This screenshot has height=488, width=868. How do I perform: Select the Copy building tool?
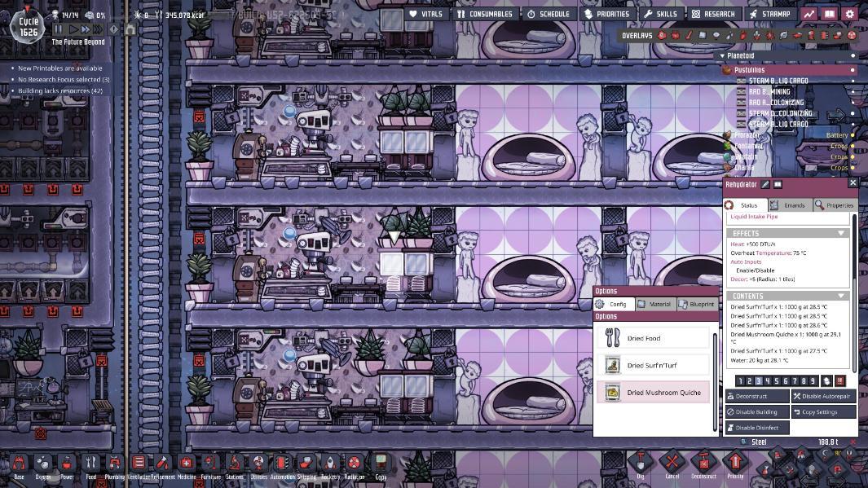(381, 465)
